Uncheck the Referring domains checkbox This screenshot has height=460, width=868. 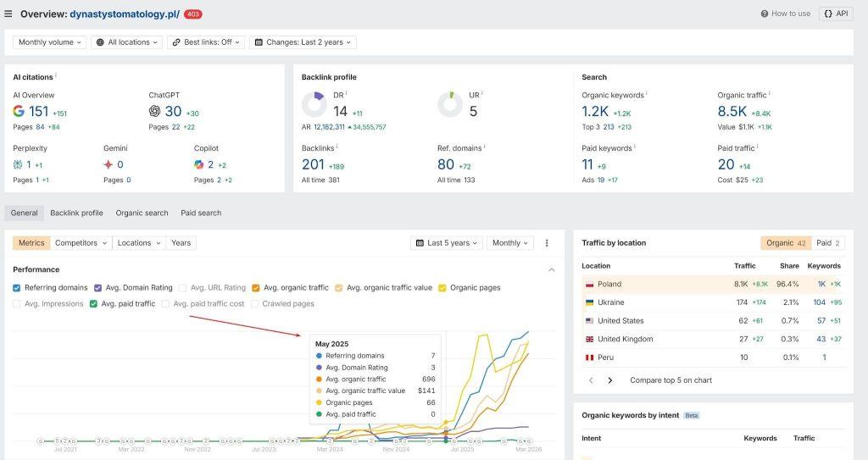click(17, 288)
